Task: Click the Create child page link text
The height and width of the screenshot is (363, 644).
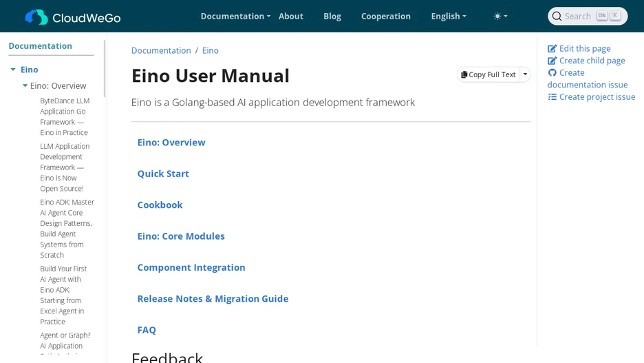Action: pyautogui.click(x=592, y=61)
